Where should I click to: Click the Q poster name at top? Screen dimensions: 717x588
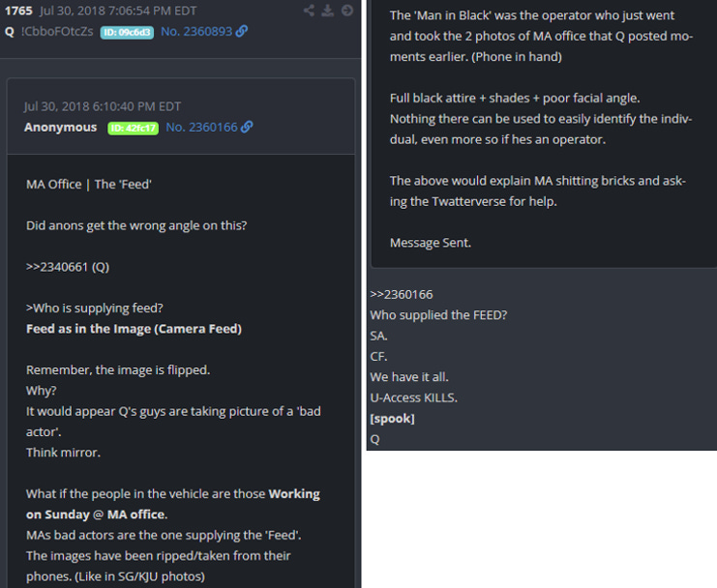(x=10, y=32)
